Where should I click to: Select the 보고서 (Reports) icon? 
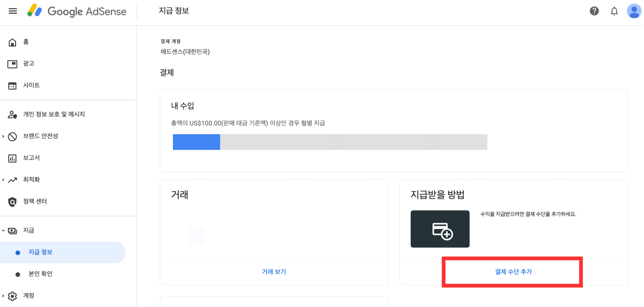[12, 158]
